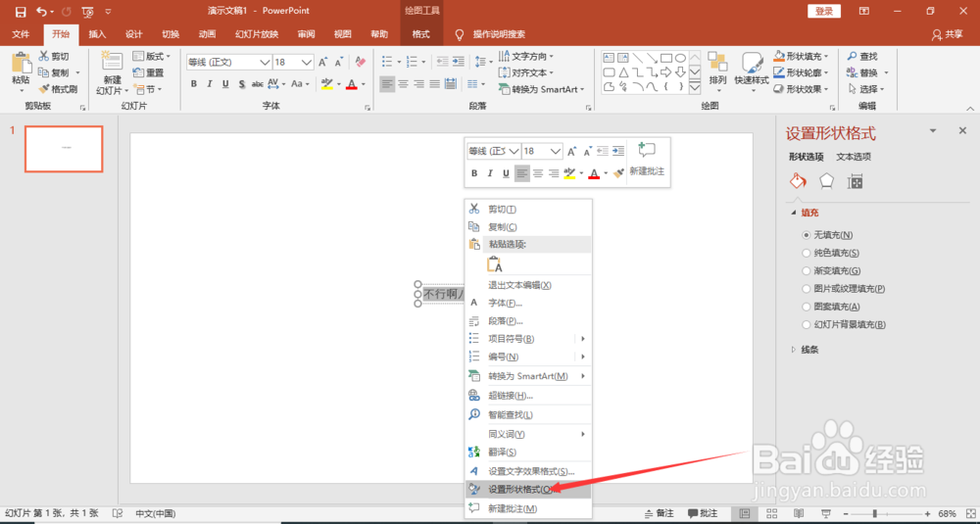
Task: Toggle Align Left in mini toolbar
Action: (x=522, y=173)
